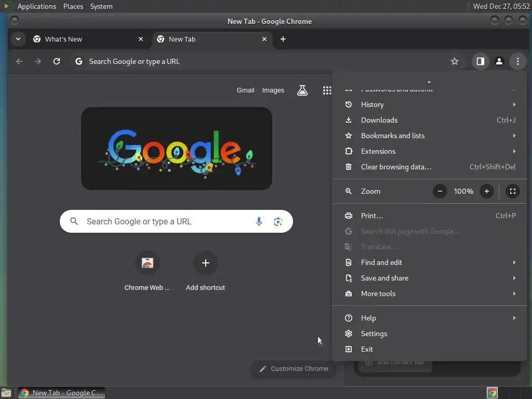Open the Extensions submenu
Viewport: 532px width, 399px height.
[429, 151]
